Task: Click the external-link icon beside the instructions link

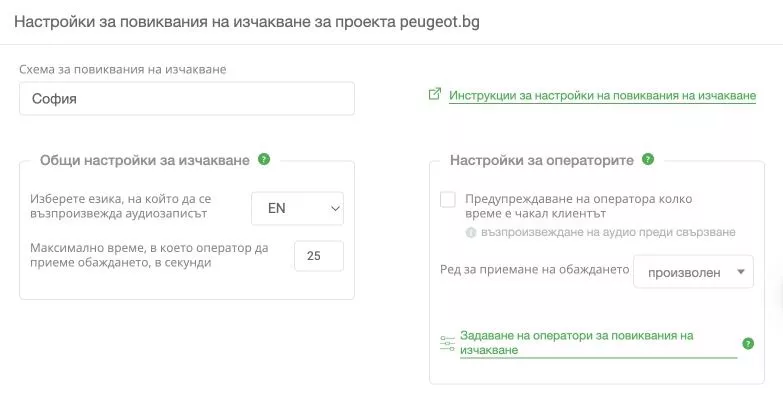Action: [435, 94]
